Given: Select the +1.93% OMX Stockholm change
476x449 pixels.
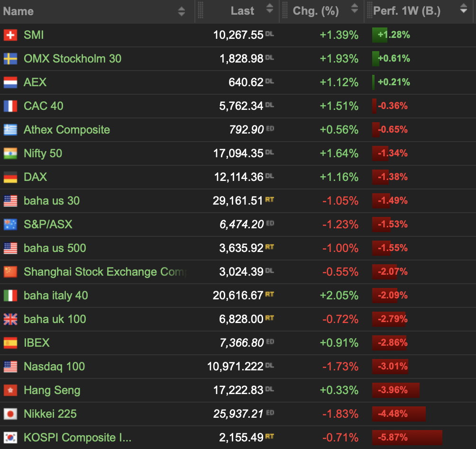Looking at the screenshot, I should (x=339, y=59).
